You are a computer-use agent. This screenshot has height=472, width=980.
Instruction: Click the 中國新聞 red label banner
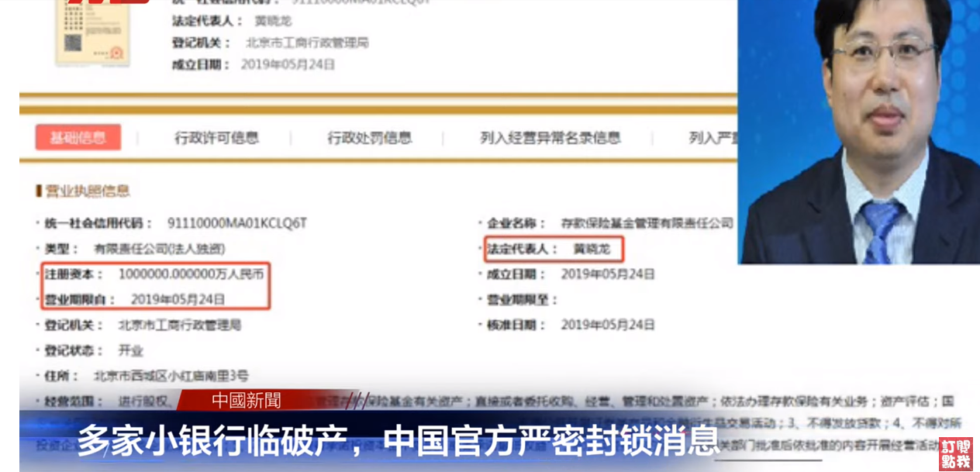[x=247, y=400]
